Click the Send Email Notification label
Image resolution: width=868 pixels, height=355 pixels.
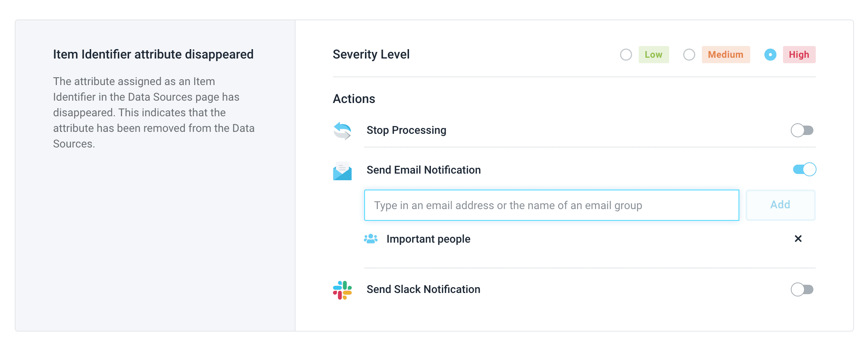[x=423, y=170]
